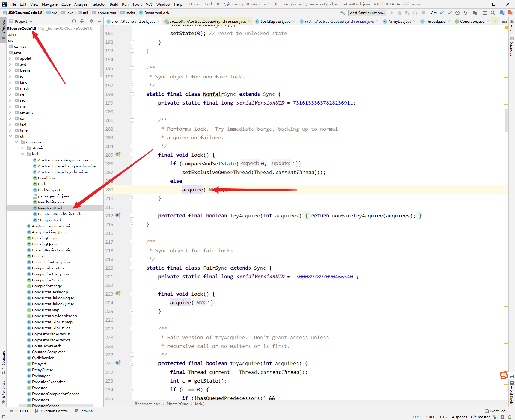Open Project panel settings gear
The image size is (515, 420).
click(x=92, y=21)
